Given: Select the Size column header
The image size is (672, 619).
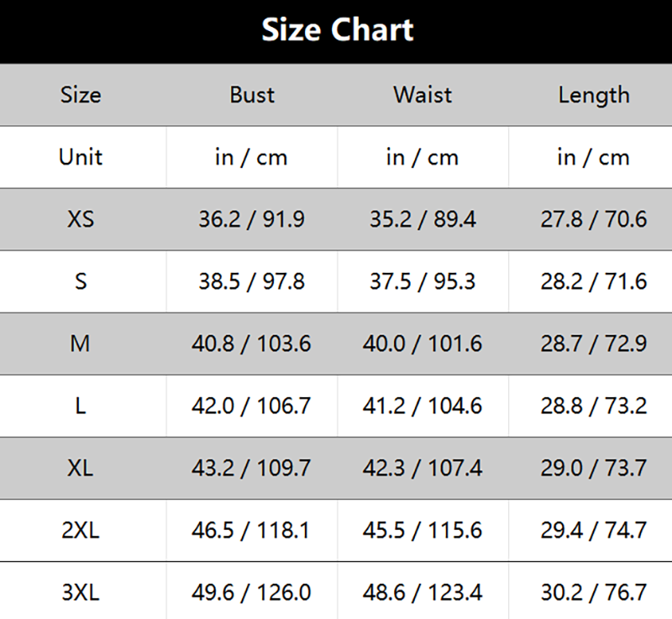Looking at the screenshot, I should 81,95.
